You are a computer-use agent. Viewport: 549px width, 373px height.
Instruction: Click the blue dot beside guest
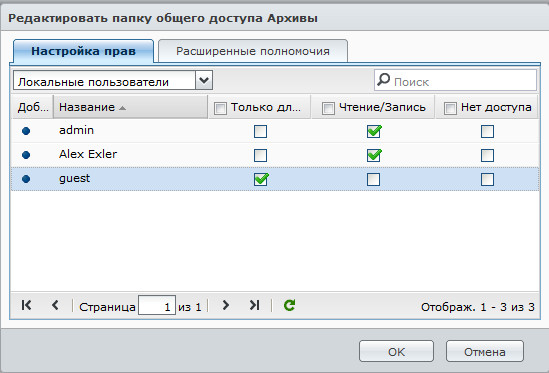tap(26, 179)
